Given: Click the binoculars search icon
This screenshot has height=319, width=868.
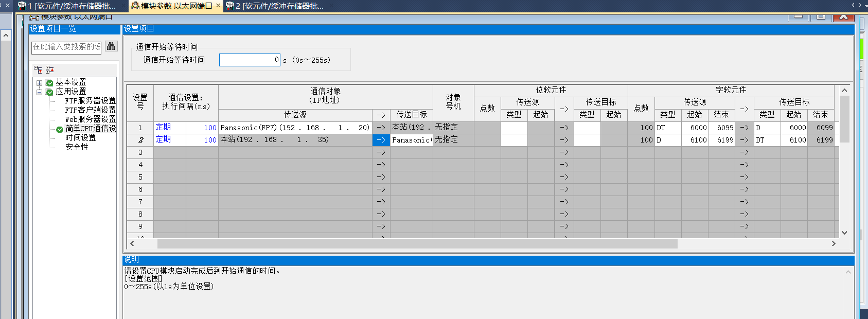Looking at the screenshot, I should [x=111, y=46].
